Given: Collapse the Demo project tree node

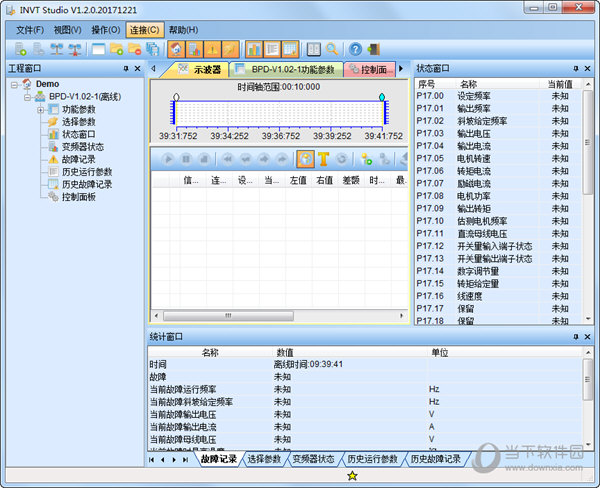Looking at the screenshot, I should click(x=15, y=85).
